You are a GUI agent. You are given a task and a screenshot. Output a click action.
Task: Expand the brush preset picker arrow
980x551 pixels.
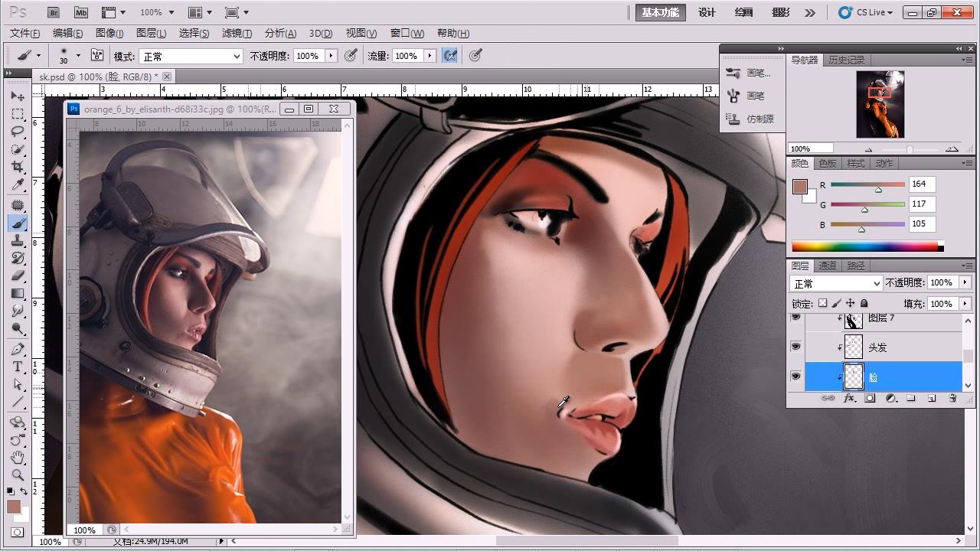pos(78,56)
